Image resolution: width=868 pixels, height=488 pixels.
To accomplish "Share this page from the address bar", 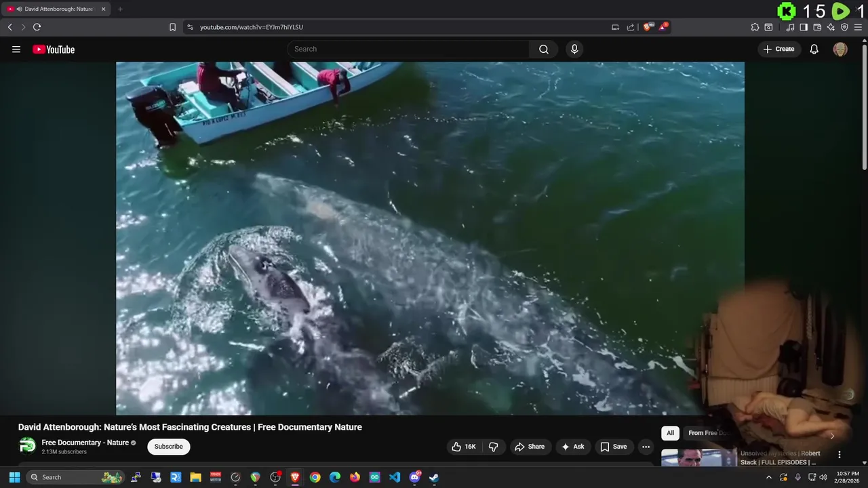I will click(631, 27).
